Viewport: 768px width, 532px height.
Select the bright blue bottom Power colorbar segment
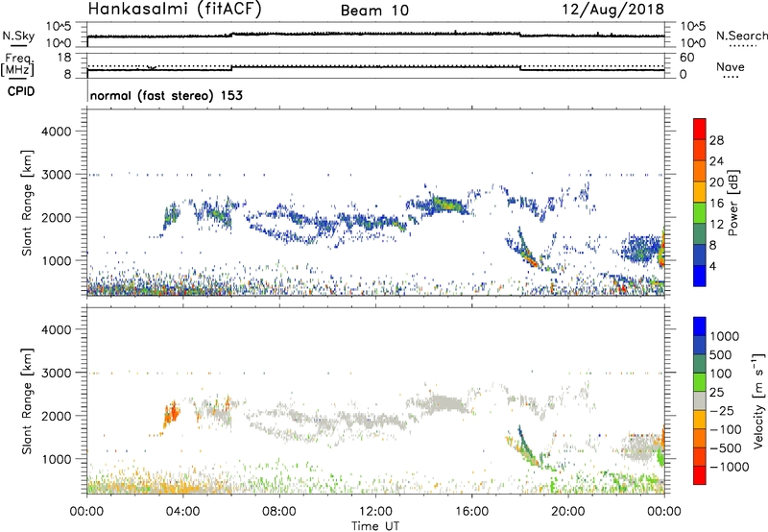point(700,276)
